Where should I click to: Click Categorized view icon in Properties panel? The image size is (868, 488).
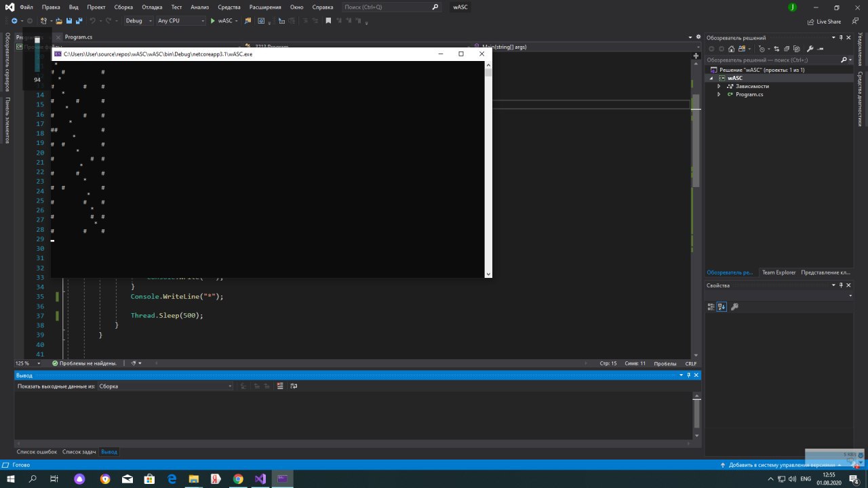[711, 306]
